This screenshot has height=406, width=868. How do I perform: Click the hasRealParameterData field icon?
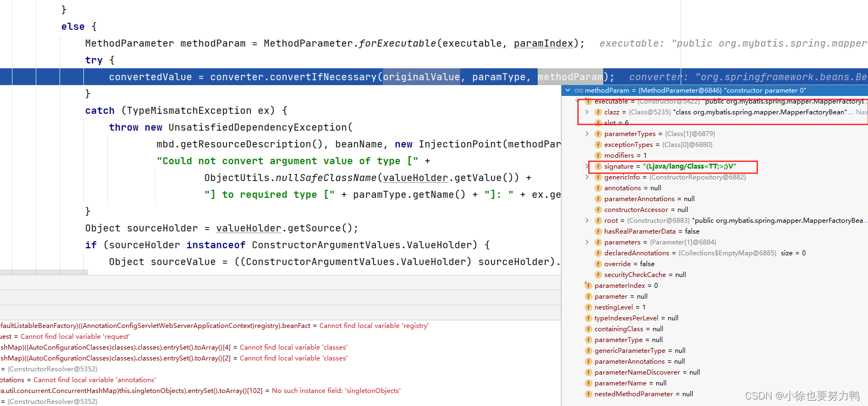click(598, 231)
